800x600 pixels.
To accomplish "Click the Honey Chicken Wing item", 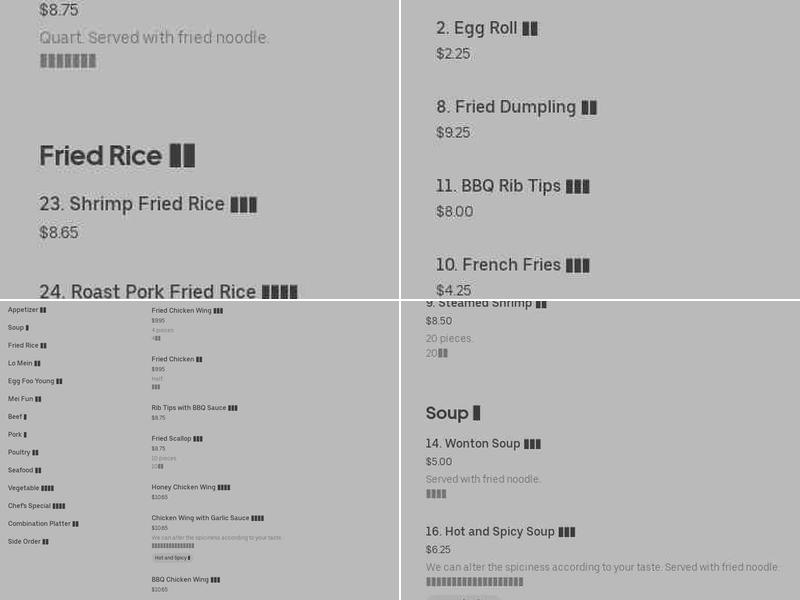I will 189,487.
